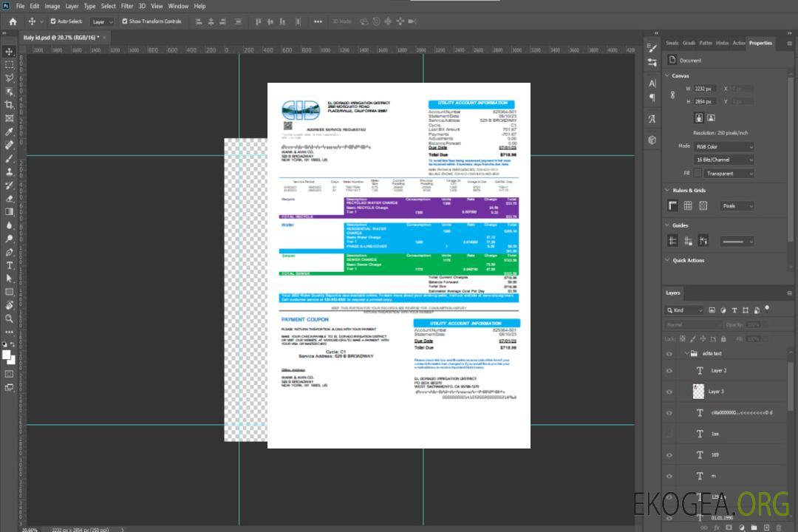The height and width of the screenshot is (532, 798).
Task: Select the Zoom tool
Action: (10, 318)
